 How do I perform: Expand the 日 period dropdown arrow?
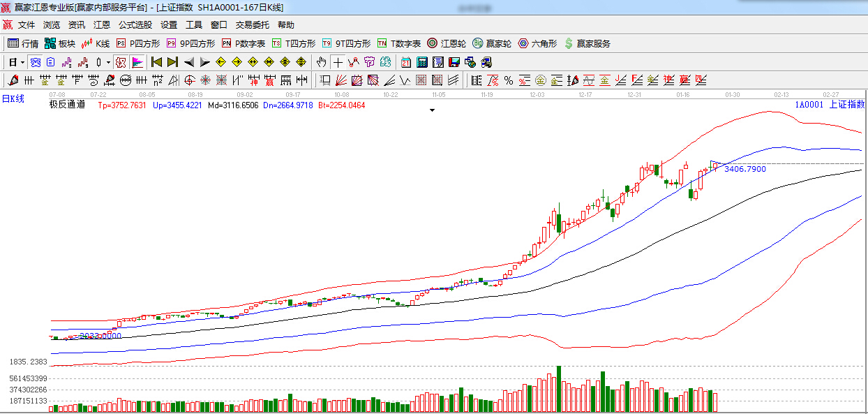click(22, 62)
